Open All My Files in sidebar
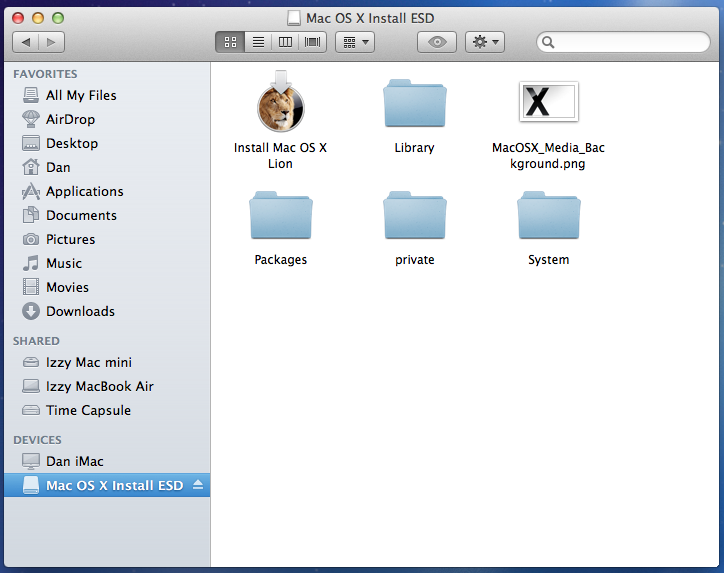Viewport: 724px width, 573px height. point(107,95)
